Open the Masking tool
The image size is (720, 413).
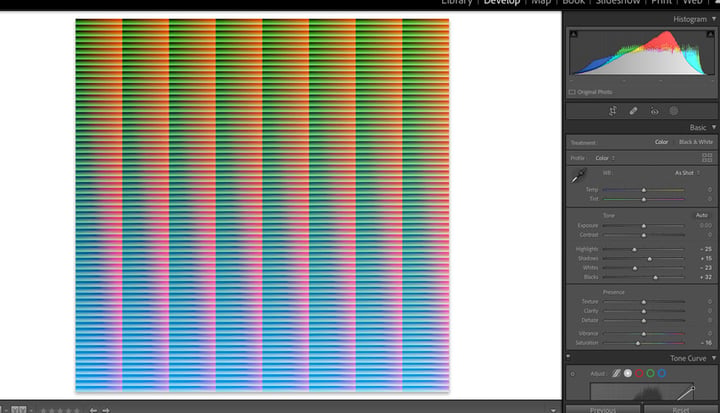674,111
